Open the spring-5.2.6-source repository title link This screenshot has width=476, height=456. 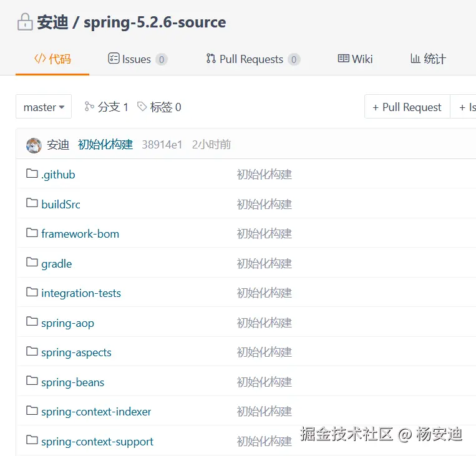point(155,22)
